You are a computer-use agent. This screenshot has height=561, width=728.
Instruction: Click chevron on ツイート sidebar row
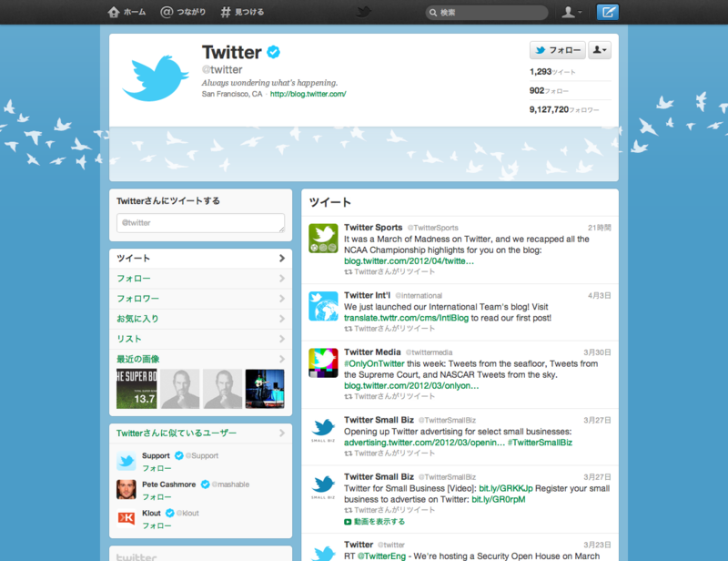click(282, 258)
